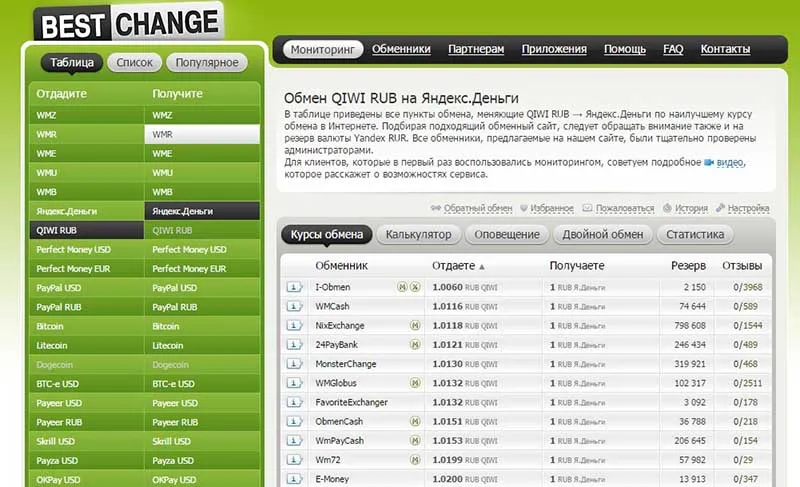Click reserve value 798 608 for NixExchange

click(x=690, y=325)
